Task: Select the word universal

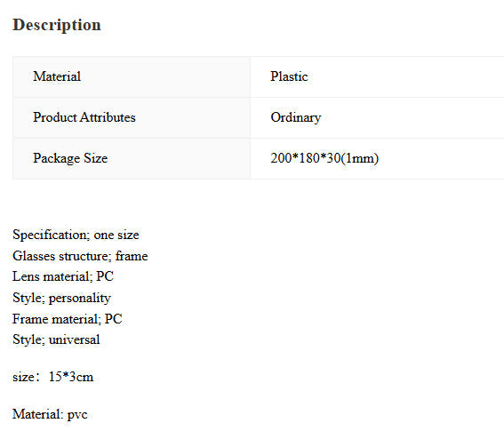Action: point(75,339)
